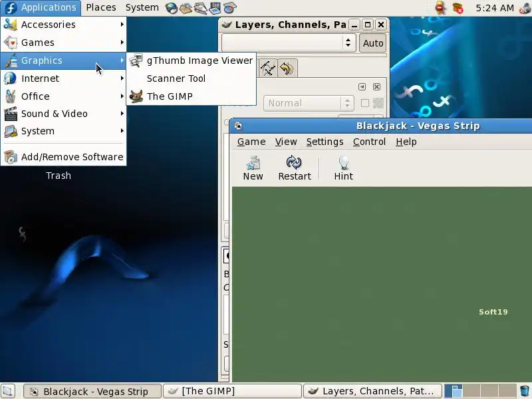Open the System menu in top panel
This screenshot has height=399, width=532.
[142, 7]
